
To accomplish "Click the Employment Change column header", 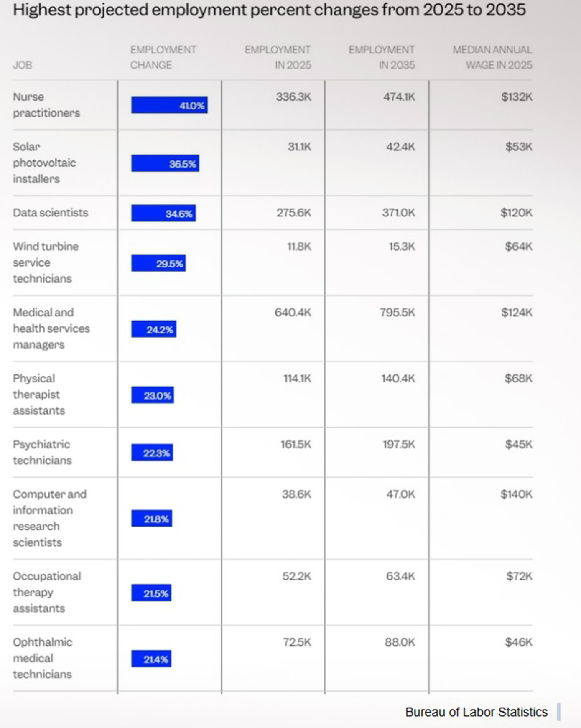I will (163, 57).
